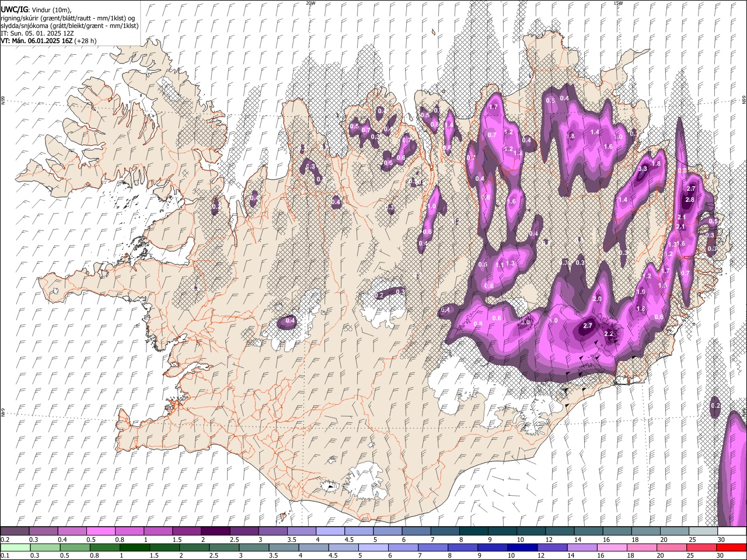The image size is (747, 560).
Task: Select the pink swatch labeled 20 in the rain legend
Action: pos(672,547)
